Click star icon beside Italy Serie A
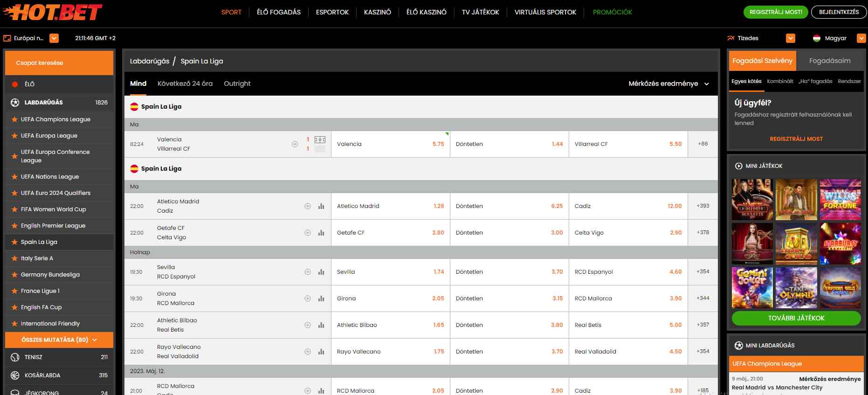The image size is (868, 395). (x=14, y=258)
